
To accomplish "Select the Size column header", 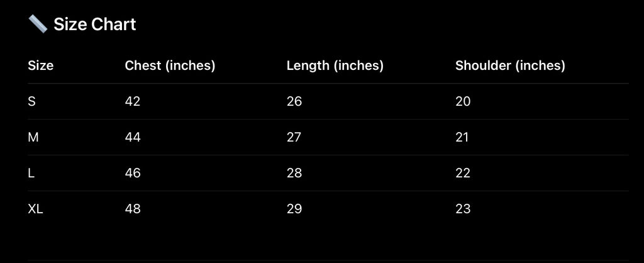I will click(41, 65).
